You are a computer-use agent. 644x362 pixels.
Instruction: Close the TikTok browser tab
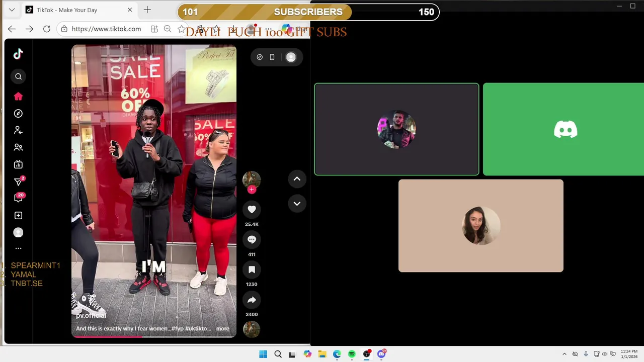point(130,10)
